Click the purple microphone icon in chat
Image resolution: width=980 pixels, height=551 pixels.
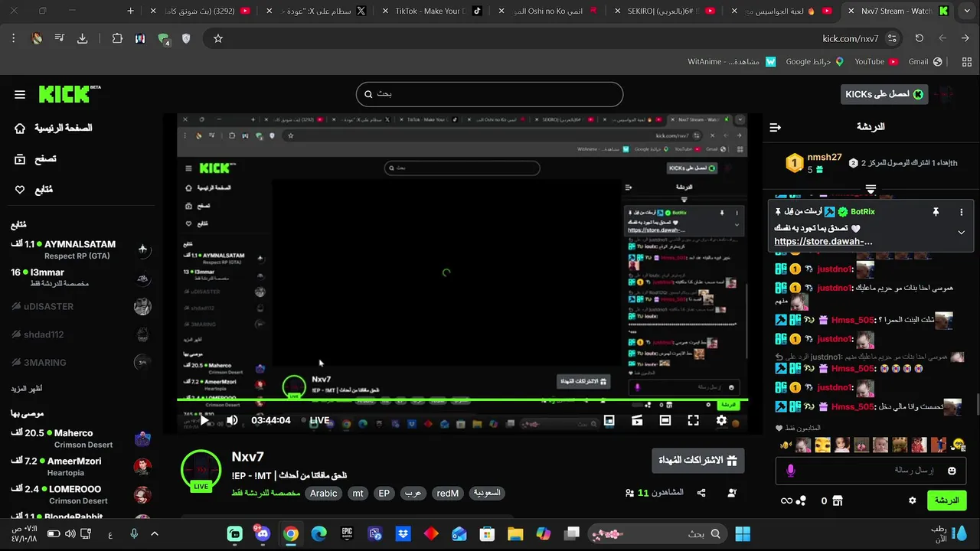(791, 471)
